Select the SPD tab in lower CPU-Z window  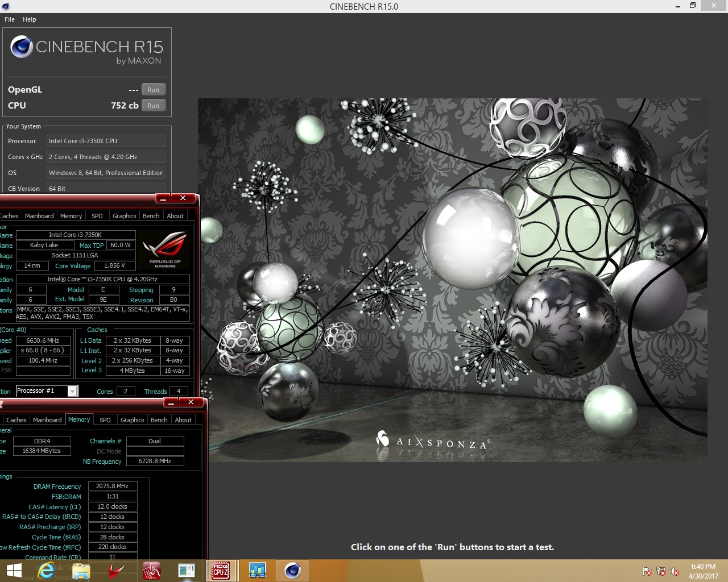click(x=105, y=420)
